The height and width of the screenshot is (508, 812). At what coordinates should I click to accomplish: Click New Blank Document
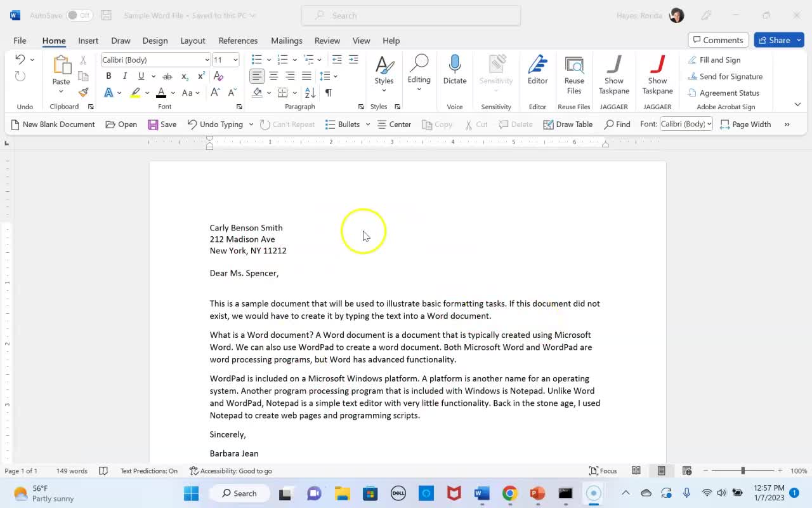(53, 124)
